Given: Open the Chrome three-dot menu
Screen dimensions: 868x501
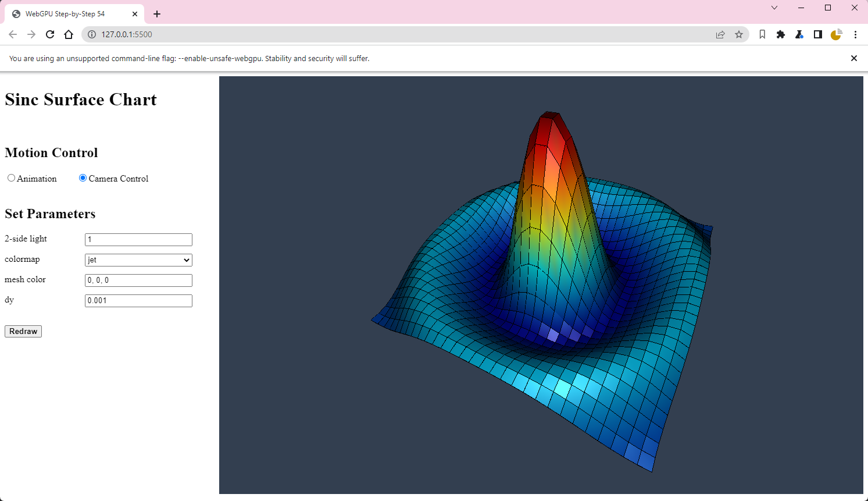Looking at the screenshot, I should (855, 34).
